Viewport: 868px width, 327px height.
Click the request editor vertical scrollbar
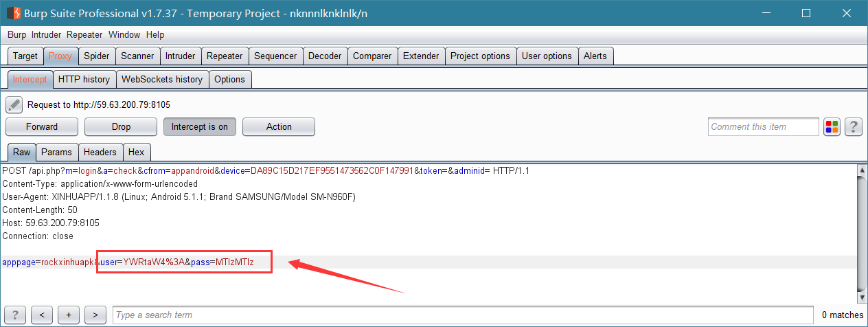click(863, 233)
